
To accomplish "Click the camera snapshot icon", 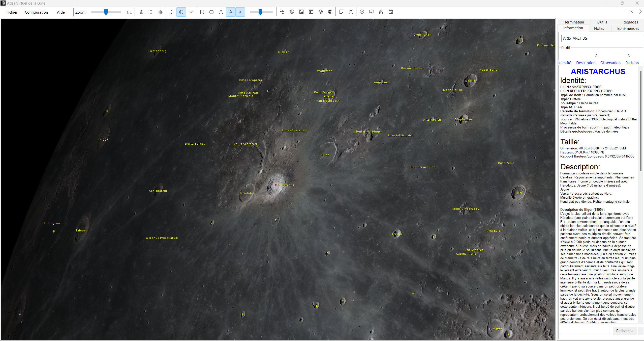I will point(372,12).
